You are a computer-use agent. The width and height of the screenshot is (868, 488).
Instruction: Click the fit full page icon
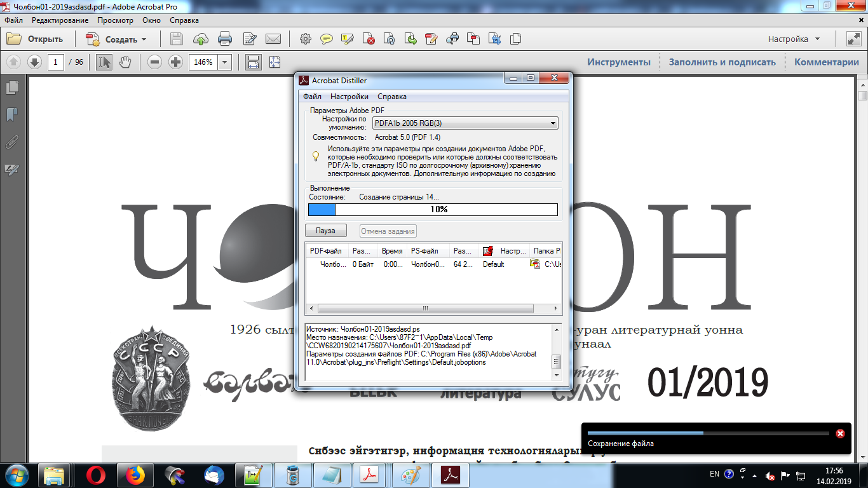pyautogui.click(x=275, y=62)
